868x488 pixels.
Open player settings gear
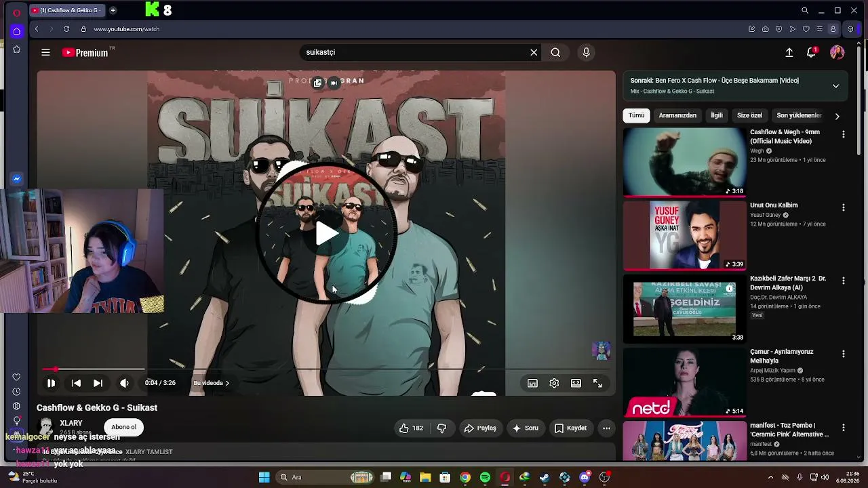pyautogui.click(x=554, y=383)
